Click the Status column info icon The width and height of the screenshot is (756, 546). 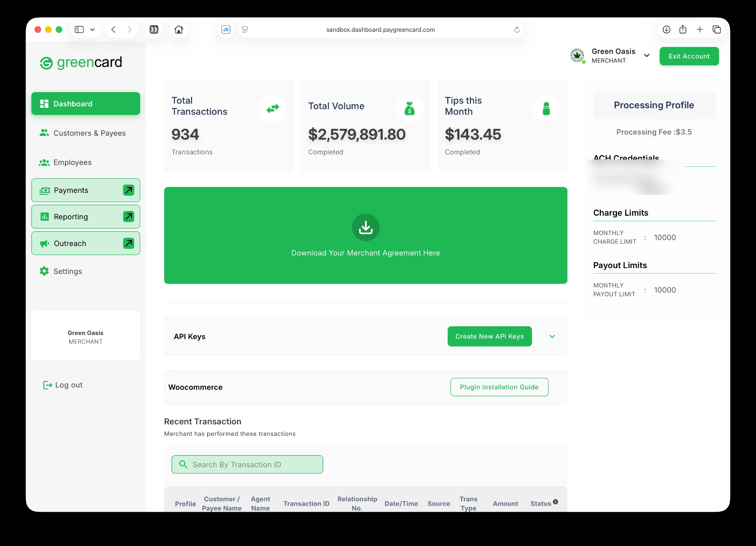coord(556,502)
